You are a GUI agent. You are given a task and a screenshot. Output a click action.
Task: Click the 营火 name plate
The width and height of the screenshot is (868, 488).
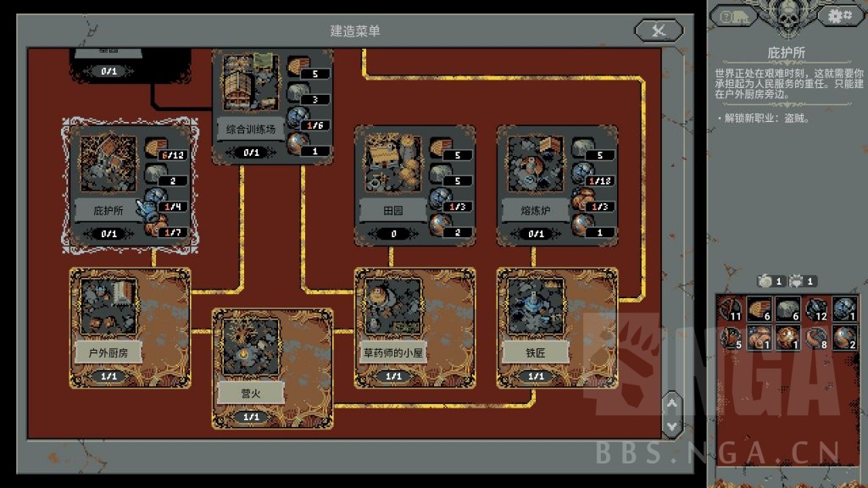pyautogui.click(x=251, y=393)
